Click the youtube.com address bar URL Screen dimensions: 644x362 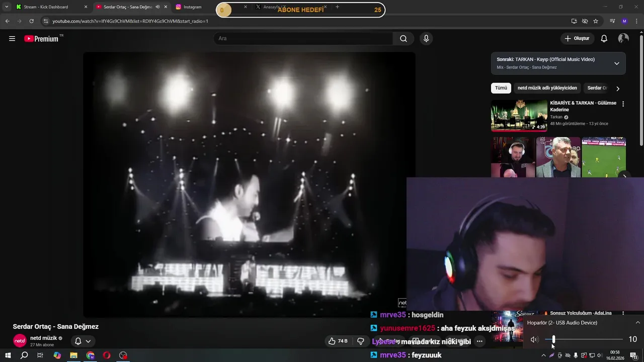coord(130,21)
